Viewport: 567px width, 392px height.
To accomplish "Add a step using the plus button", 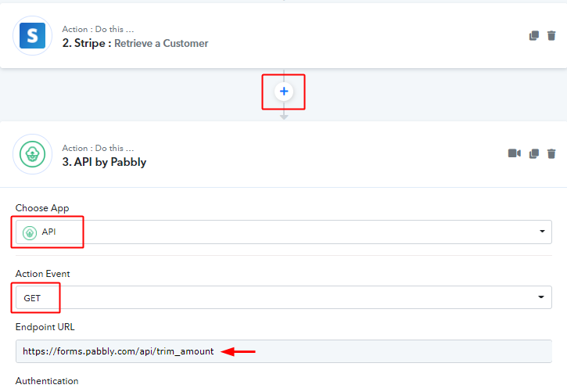I will click(284, 91).
